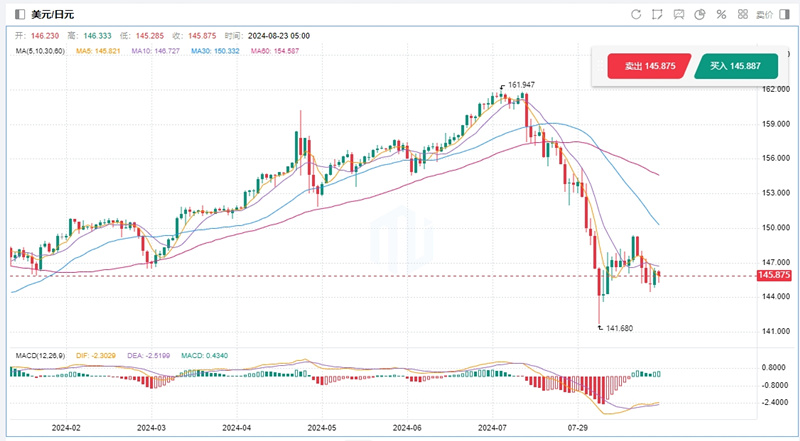
Task: Open the chart presentation board icon
Action: pyautogui.click(x=679, y=14)
